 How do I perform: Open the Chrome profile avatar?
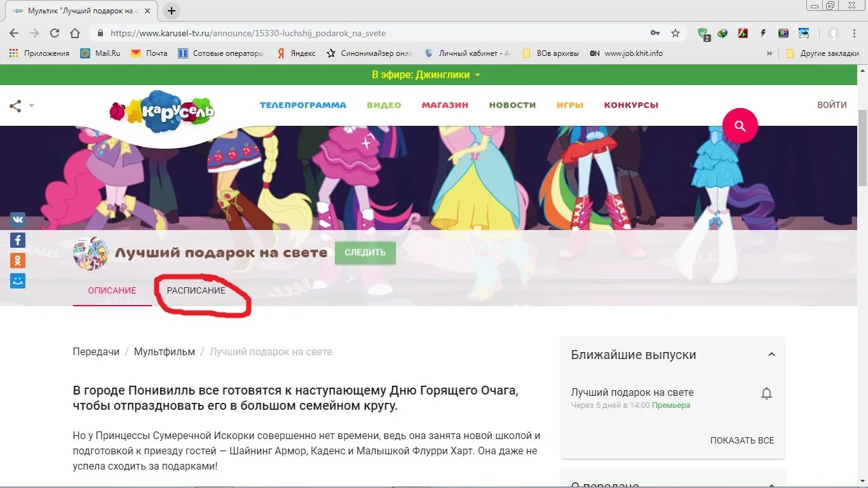click(833, 33)
